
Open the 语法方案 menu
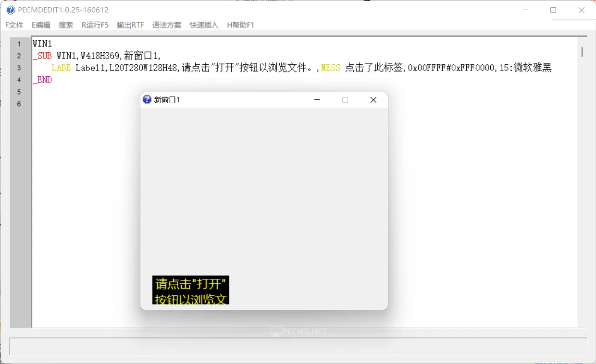[167, 25]
